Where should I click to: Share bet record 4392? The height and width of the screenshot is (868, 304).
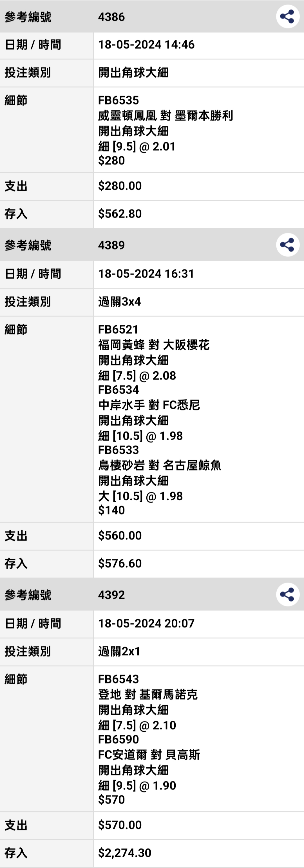pos(287,595)
